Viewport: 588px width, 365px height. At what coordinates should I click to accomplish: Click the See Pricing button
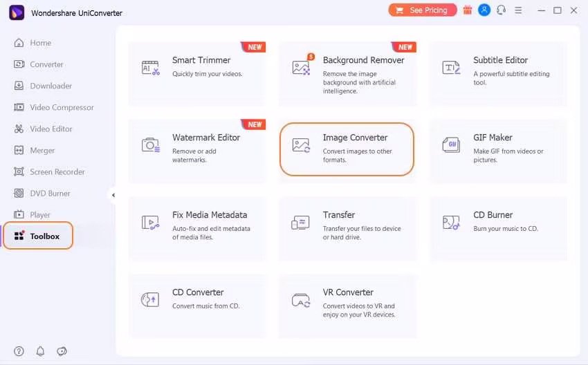[x=423, y=10]
